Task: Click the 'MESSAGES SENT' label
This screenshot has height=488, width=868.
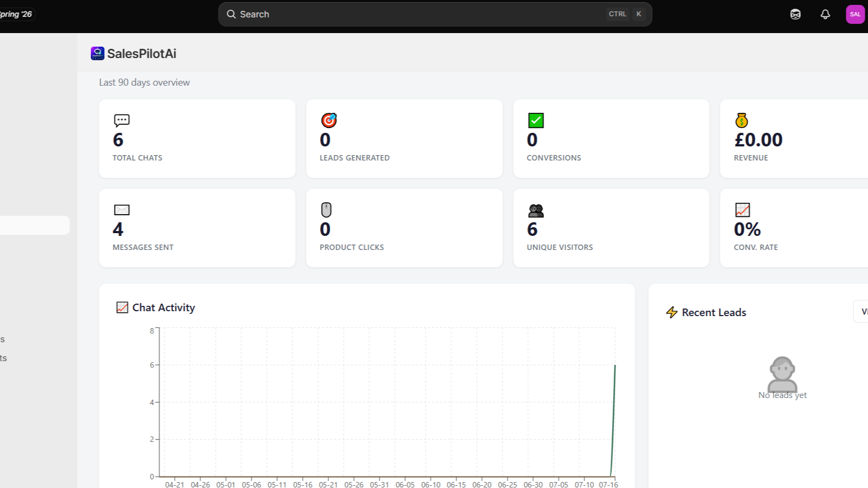Action: [x=143, y=247]
